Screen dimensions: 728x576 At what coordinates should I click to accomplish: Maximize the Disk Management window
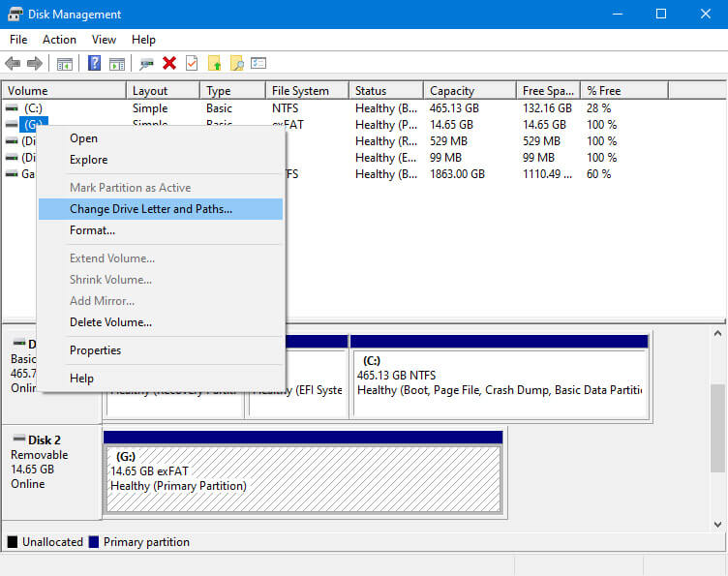(x=661, y=14)
